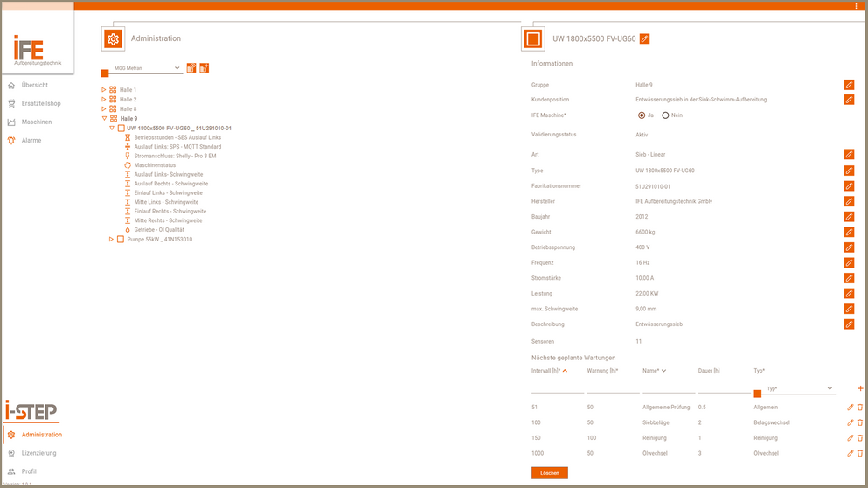Screen dimensions: 868x488
Task: Delete the Reinigung maintenance row
Action: pos(860,438)
